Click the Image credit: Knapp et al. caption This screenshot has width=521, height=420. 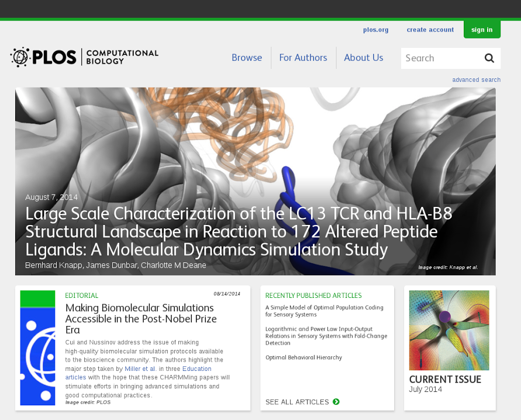448,268
